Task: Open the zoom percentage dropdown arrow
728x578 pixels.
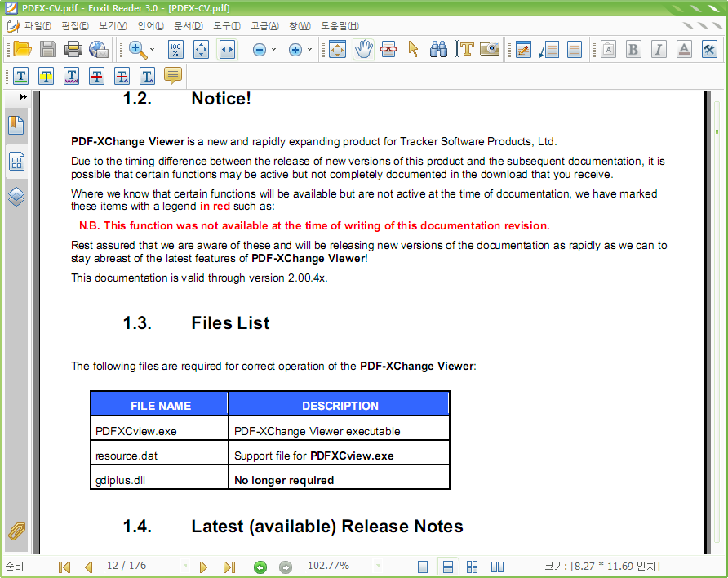Action: pos(378,566)
